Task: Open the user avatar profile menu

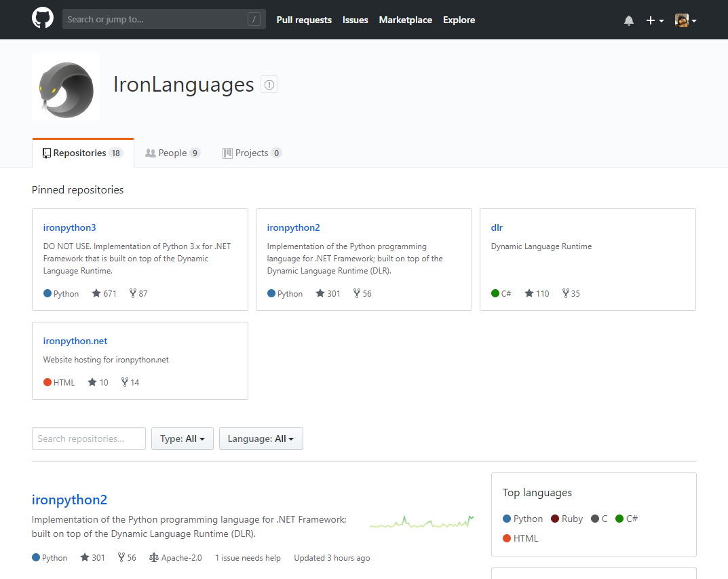Action: pos(685,20)
